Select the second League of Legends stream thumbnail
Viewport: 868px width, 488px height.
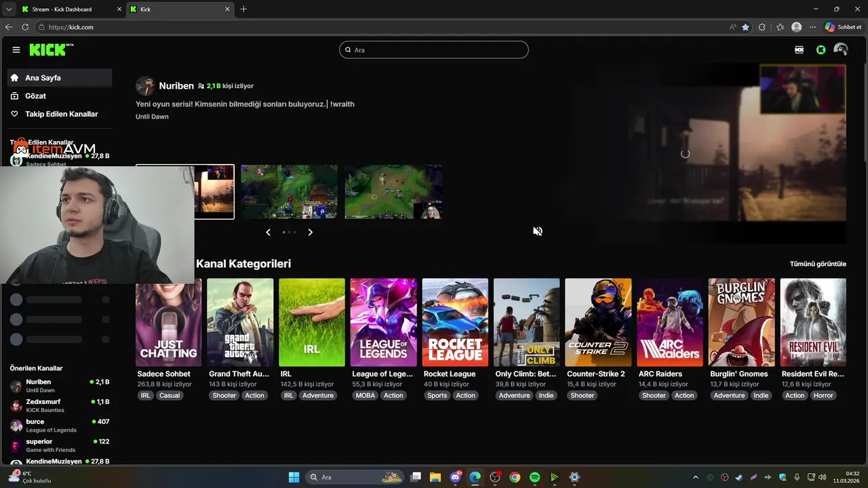pyautogui.click(x=289, y=192)
